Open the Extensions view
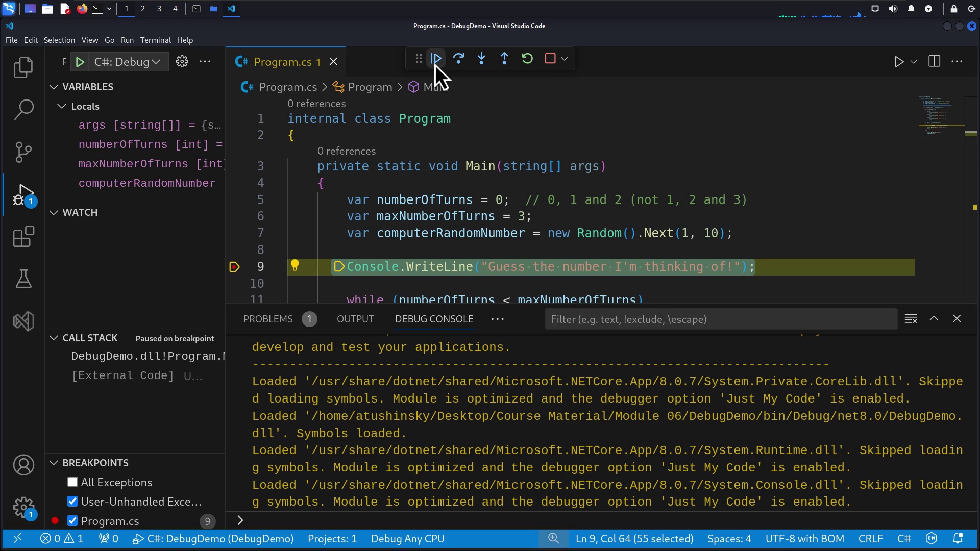Screen dimensions: 980x551 click(23, 237)
